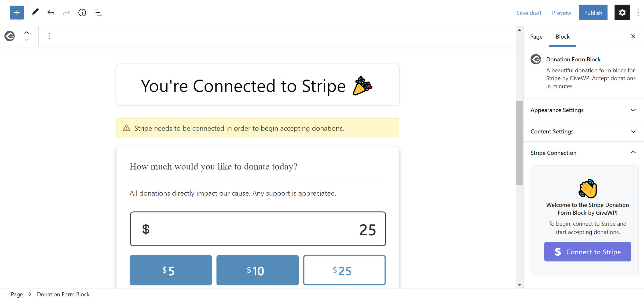Screen dimensions: 644x299
Task: Open the editor settings gear
Action: 622,13
